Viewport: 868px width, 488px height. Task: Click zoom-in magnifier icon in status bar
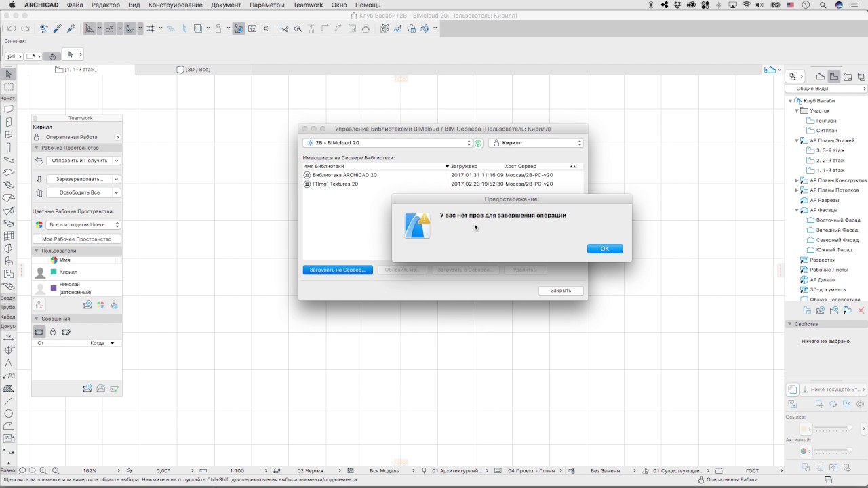pyautogui.click(x=43, y=470)
